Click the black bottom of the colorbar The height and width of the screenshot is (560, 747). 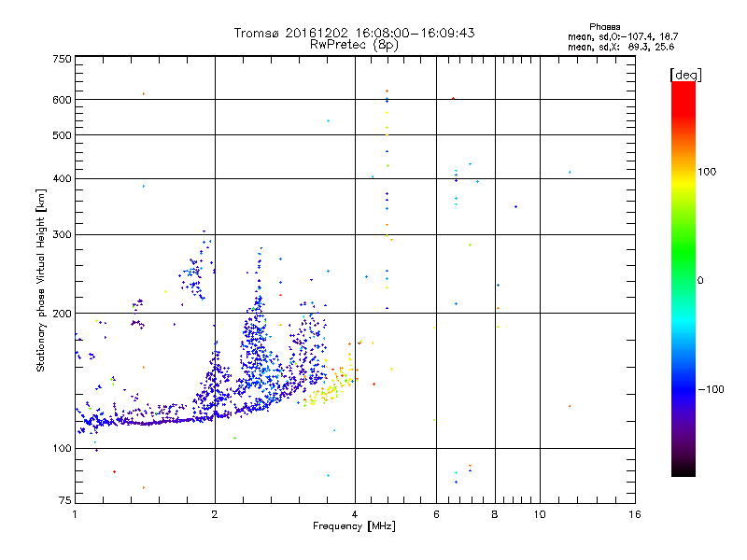point(684,469)
